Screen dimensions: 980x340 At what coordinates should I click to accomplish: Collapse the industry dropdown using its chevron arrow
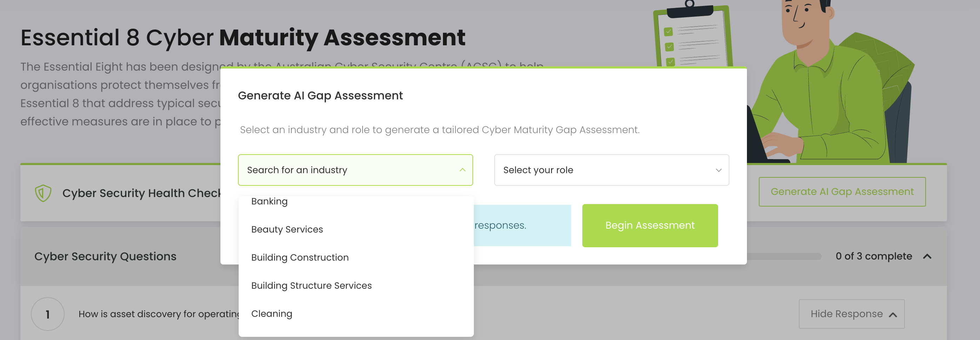coord(462,170)
